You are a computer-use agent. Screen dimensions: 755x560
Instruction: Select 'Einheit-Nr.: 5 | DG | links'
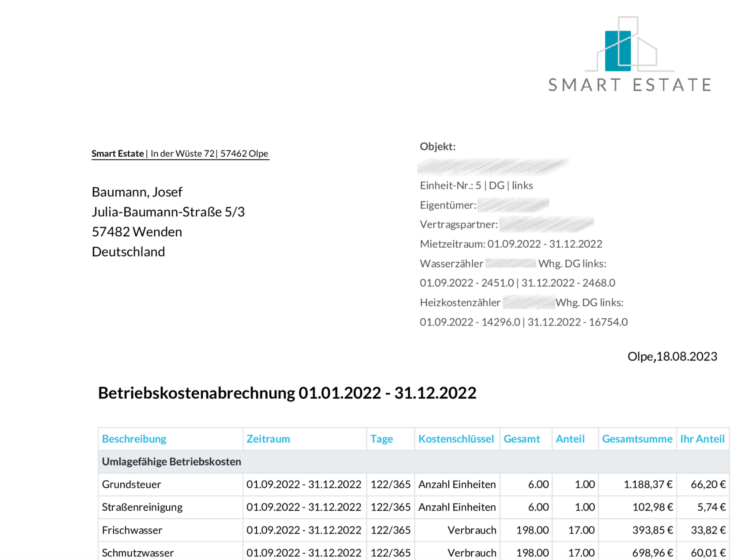pos(476,185)
